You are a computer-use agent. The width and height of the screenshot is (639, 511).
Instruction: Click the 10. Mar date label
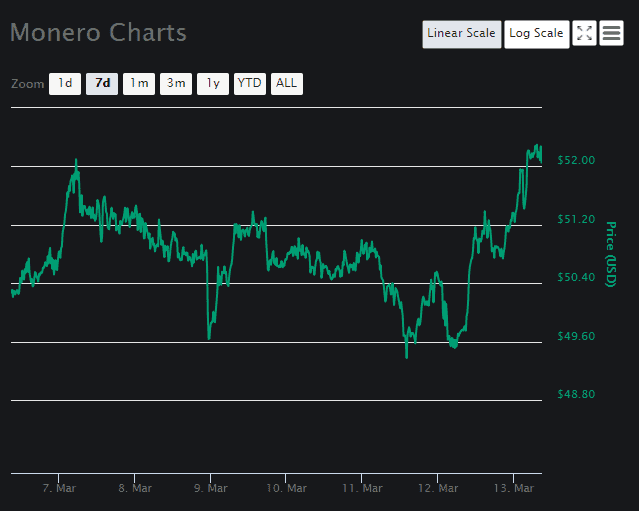[286, 488]
